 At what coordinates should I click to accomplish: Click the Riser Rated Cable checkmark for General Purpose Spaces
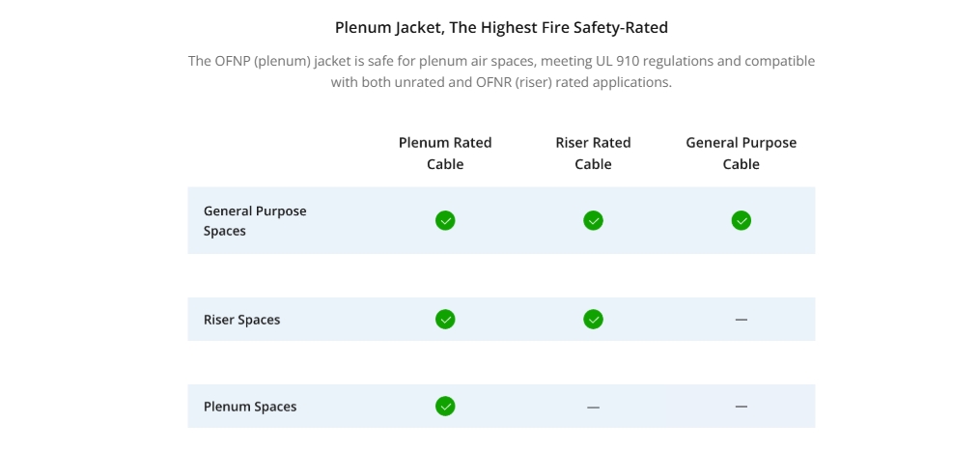click(593, 220)
